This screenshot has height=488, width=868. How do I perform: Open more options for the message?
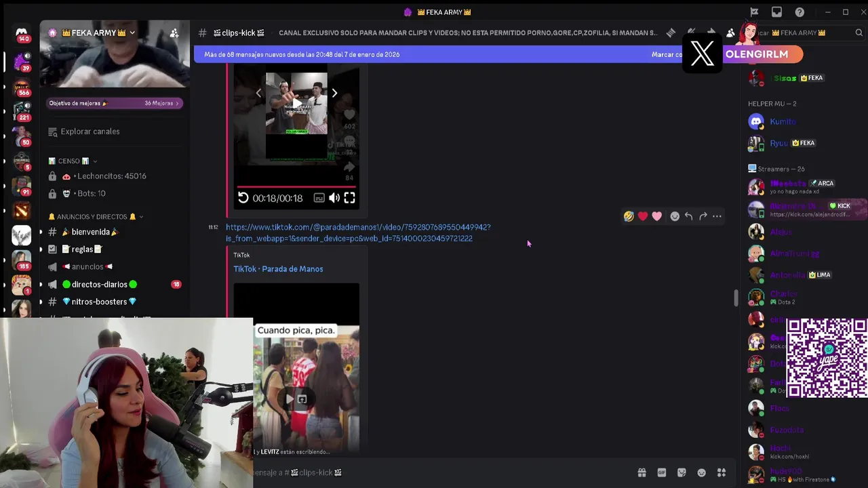717,216
